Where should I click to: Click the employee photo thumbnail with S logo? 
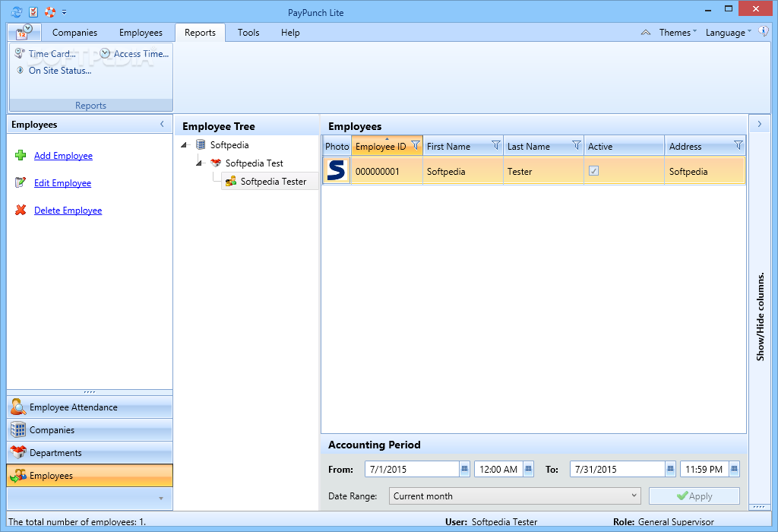coord(337,171)
